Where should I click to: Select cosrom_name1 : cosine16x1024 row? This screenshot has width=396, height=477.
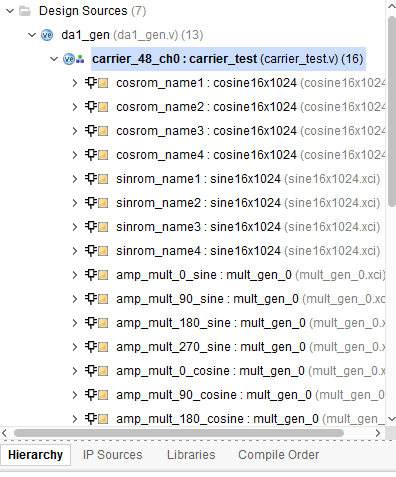(x=251, y=83)
